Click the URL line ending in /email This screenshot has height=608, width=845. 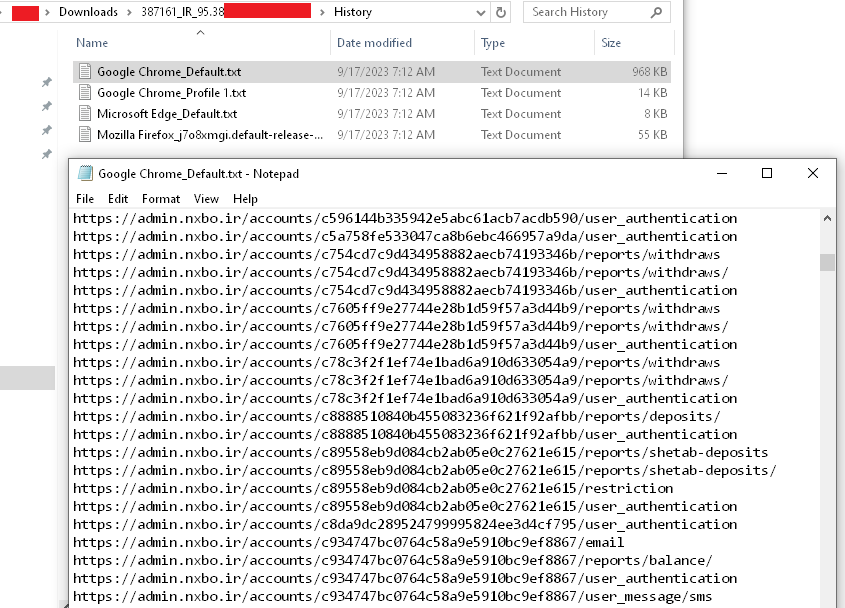pyautogui.click(x=348, y=542)
